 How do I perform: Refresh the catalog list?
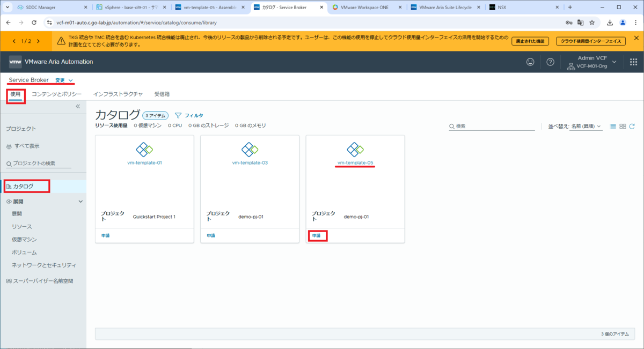(x=632, y=127)
